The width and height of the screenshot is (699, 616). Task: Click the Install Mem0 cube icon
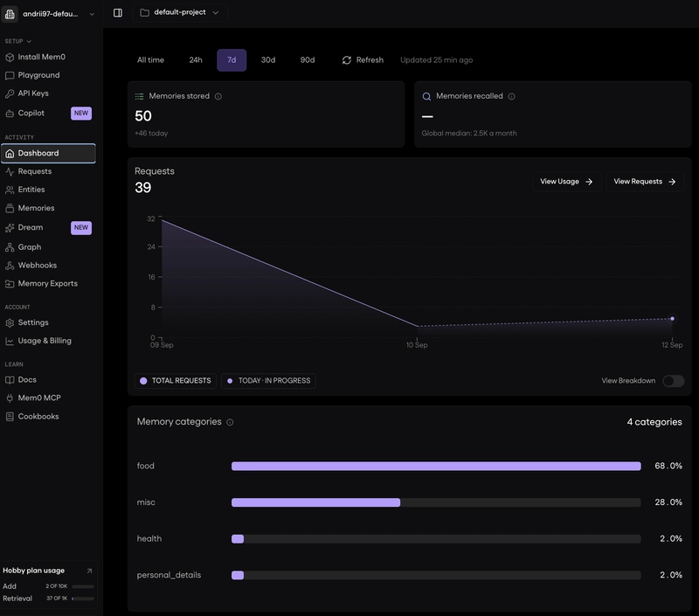[10, 58]
